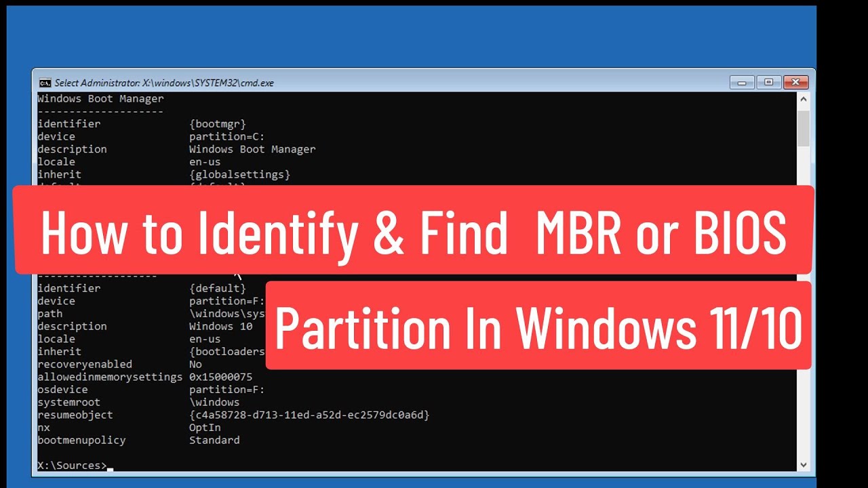The height and width of the screenshot is (488, 868).
Task: Click the resumeobject GUID value
Action: [x=309, y=415]
